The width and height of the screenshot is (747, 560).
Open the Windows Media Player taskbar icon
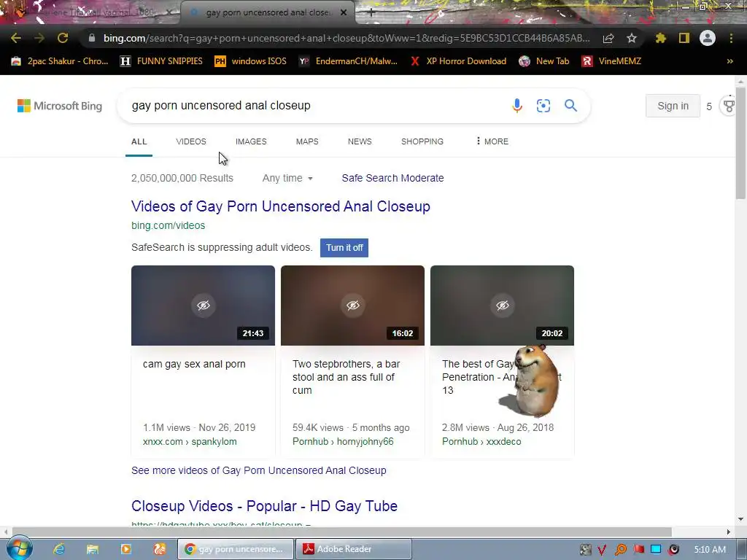[126, 549]
